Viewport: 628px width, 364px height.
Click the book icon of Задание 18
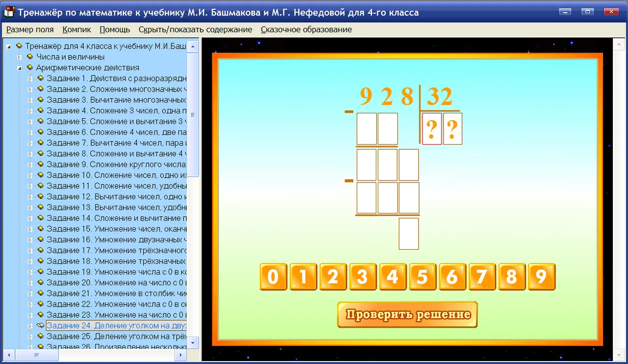pos(40,261)
